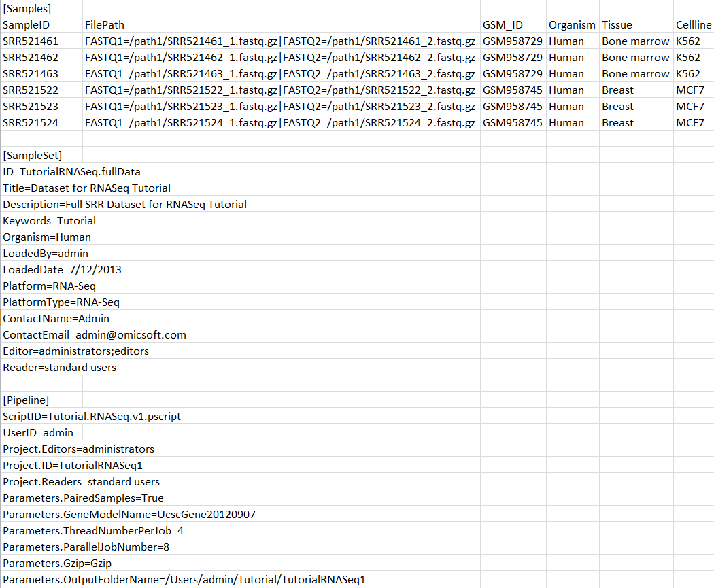
Task: Select the Project.Readers=standard users cell
Action: pos(81,482)
